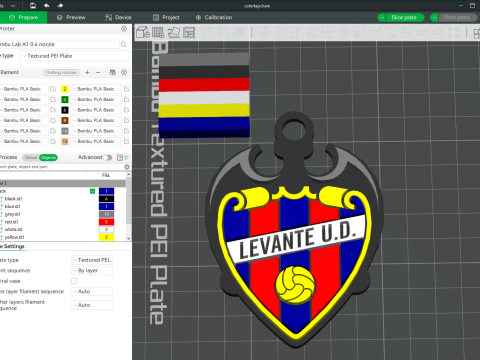The height and width of the screenshot is (360, 480).
Task: Click the Undo arrow icon
Action: pos(47,5)
